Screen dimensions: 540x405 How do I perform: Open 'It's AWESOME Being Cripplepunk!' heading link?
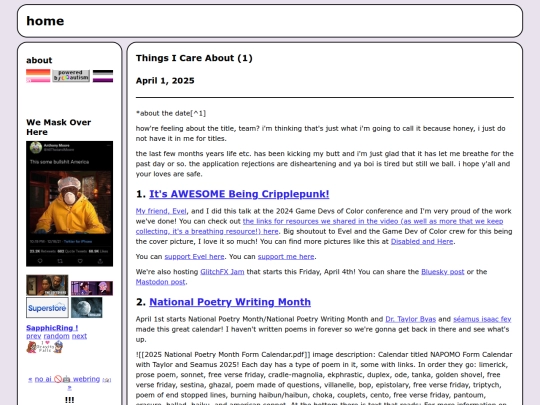(239, 194)
